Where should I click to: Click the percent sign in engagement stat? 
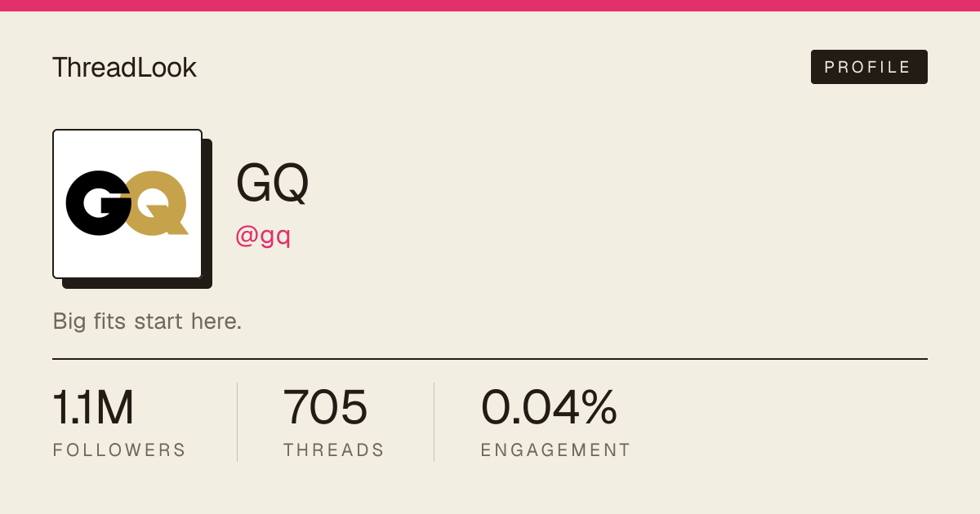pyautogui.click(x=597, y=408)
